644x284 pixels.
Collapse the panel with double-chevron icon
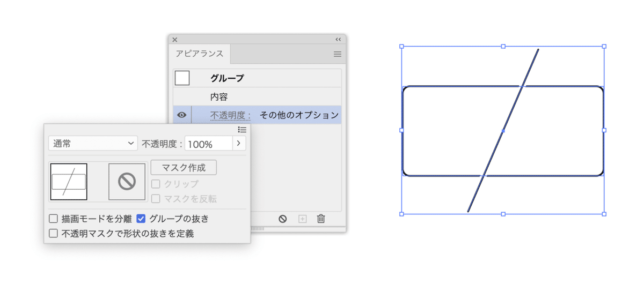[338, 40]
